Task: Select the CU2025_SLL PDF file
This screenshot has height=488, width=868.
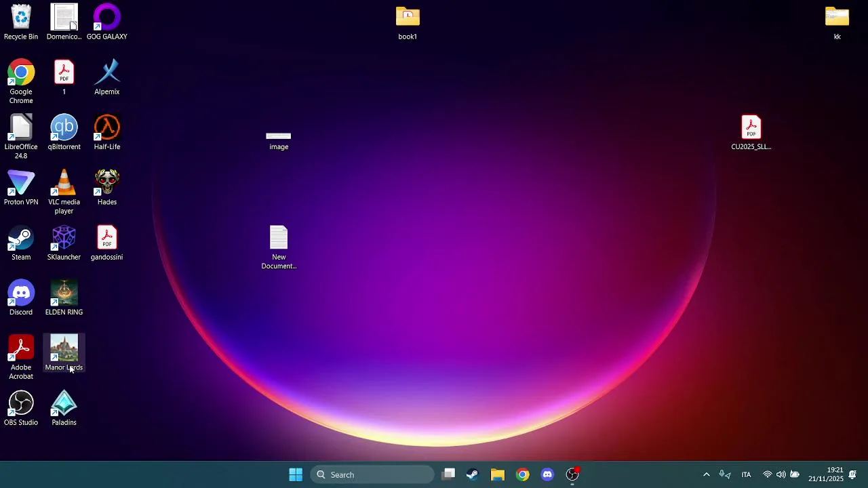Action: (751, 133)
